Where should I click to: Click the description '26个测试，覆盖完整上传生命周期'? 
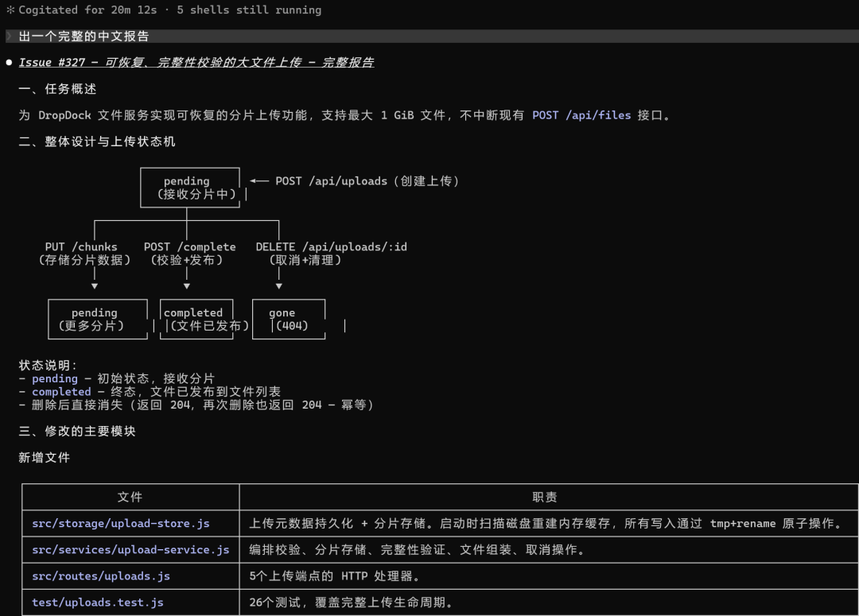(x=352, y=602)
